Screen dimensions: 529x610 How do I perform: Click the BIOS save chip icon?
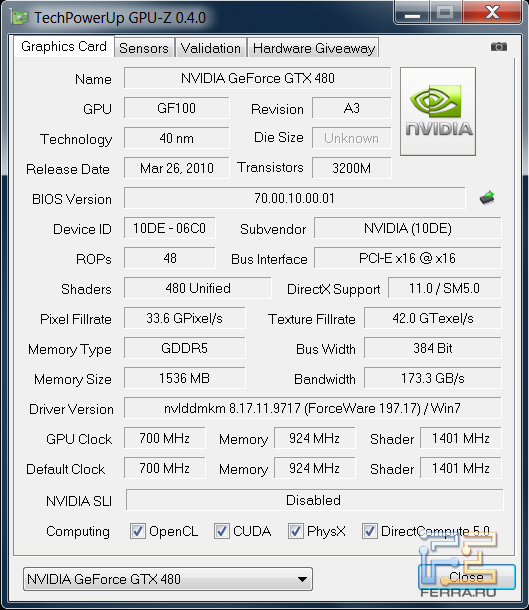tap(487, 198)
